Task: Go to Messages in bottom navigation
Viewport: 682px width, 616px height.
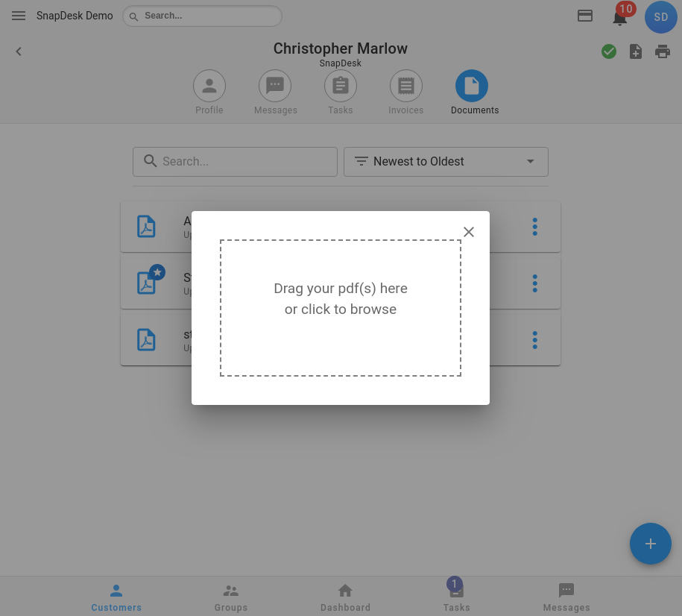Action: coord(566,597)
